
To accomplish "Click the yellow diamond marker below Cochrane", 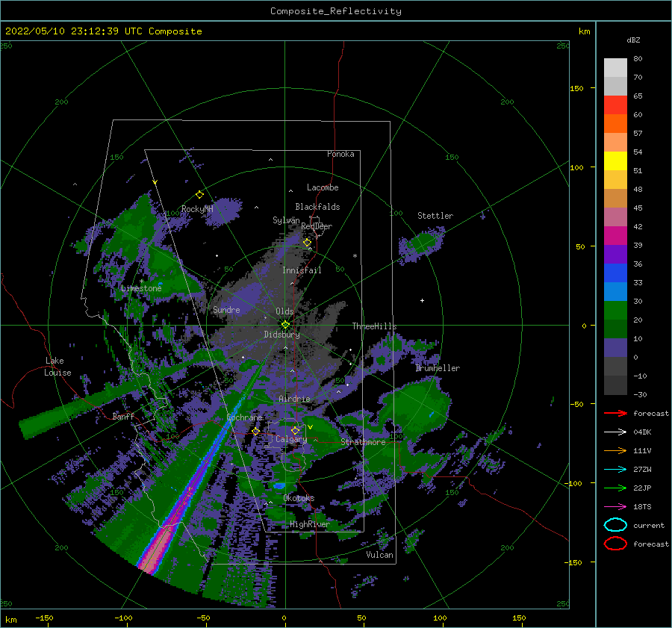I will pos(255,432).
